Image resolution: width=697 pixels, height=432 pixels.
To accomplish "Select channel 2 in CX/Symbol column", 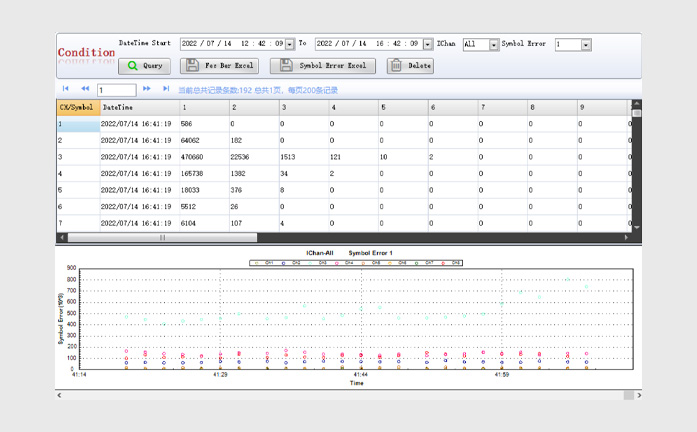I will [x=78, y=140].
